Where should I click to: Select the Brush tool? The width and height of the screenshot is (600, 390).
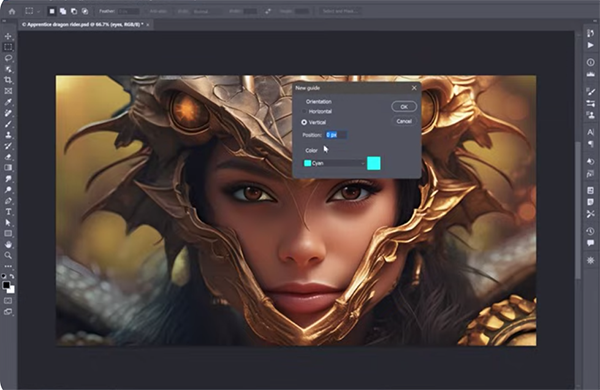click(x=8, y=124)
